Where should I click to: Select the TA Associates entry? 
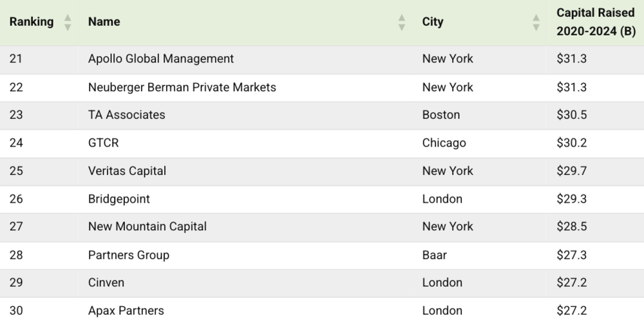126,115
